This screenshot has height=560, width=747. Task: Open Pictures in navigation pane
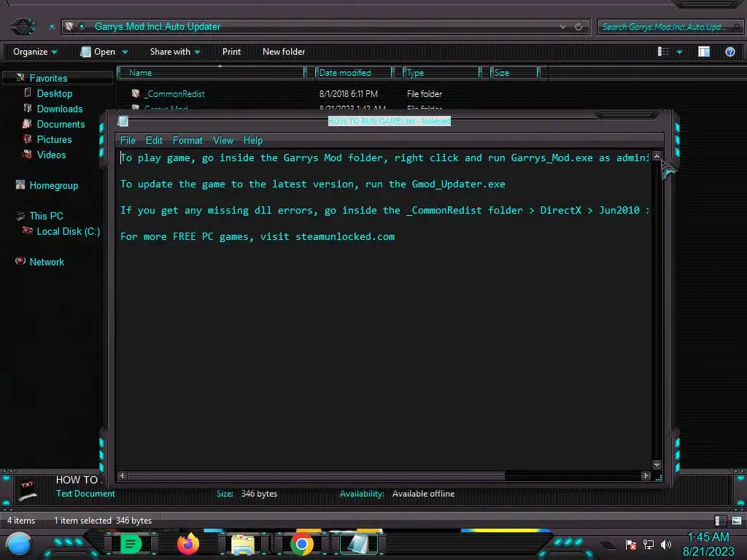click(54, 139)
